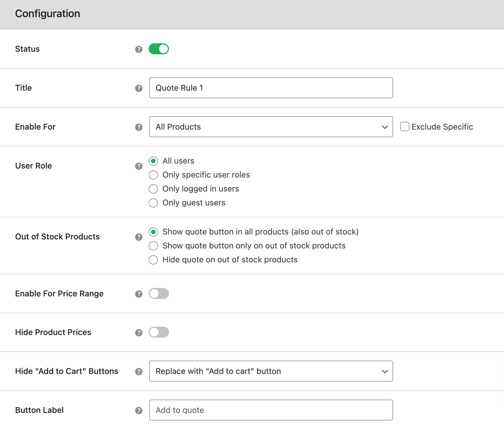Screen dimensions: 504x426
Task: View help for Enable For setting
Action: 139,127
